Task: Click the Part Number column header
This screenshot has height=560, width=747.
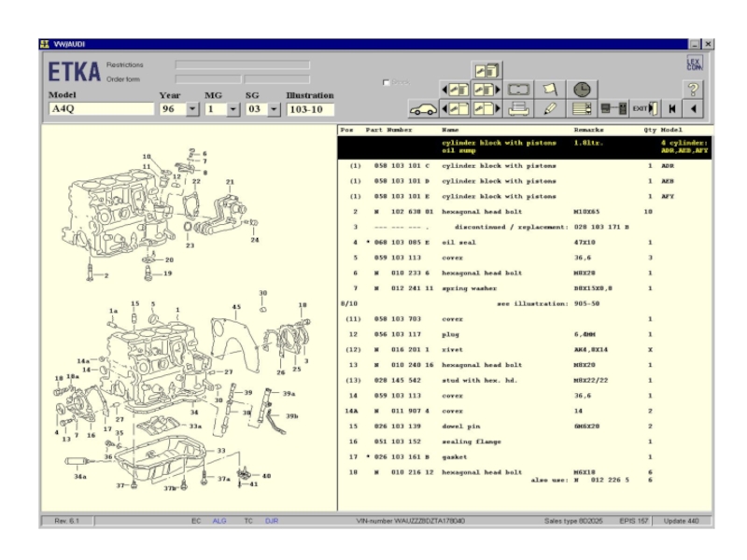Action: [x=388, y=130]
